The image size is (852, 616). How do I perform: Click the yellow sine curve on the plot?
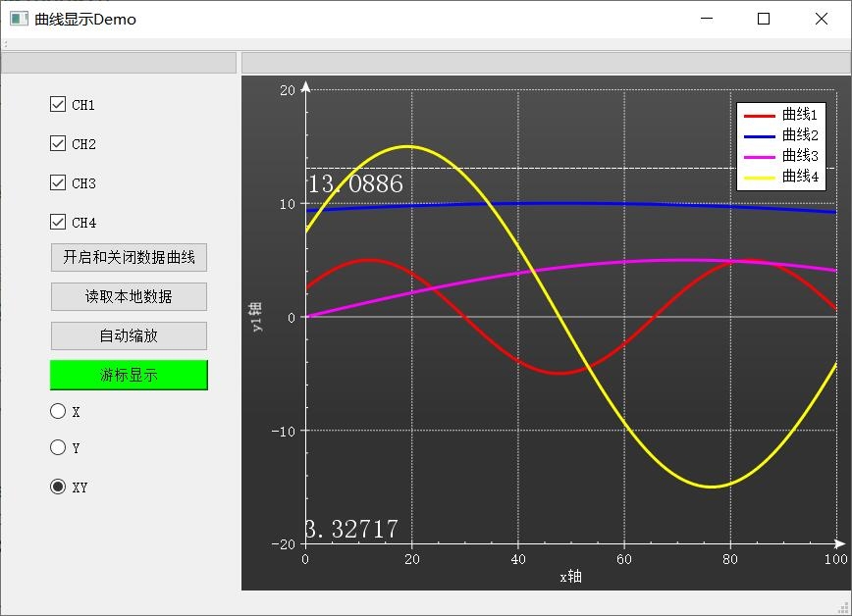(x=410, y=147)
